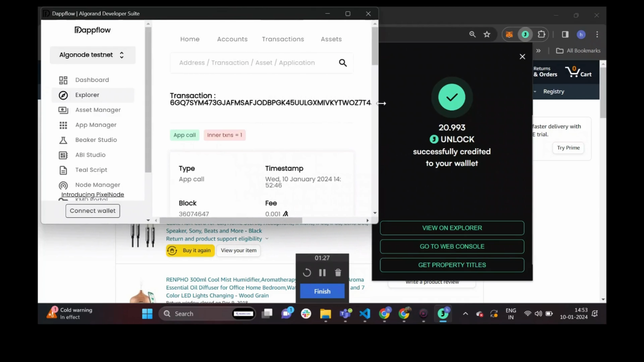644x362 pixels.
Task: Click GET PROPERTY TITLES button
Action: (x=452, y=265)
